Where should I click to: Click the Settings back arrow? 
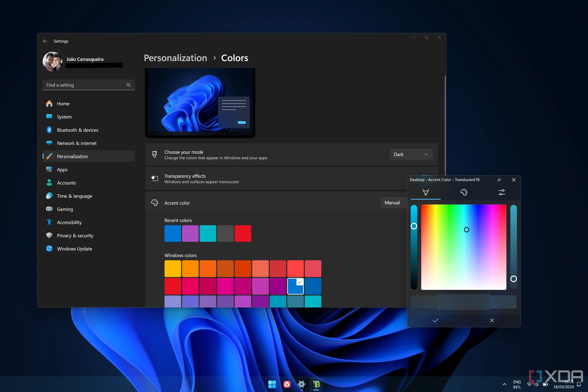point(45,41)
